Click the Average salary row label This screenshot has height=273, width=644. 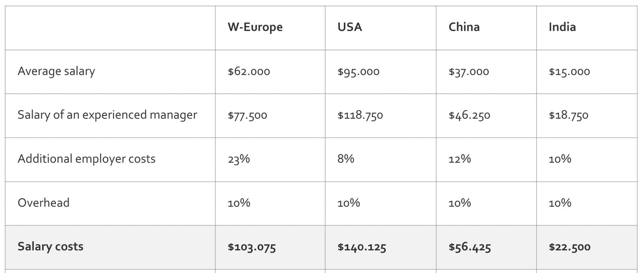[56, 71]
